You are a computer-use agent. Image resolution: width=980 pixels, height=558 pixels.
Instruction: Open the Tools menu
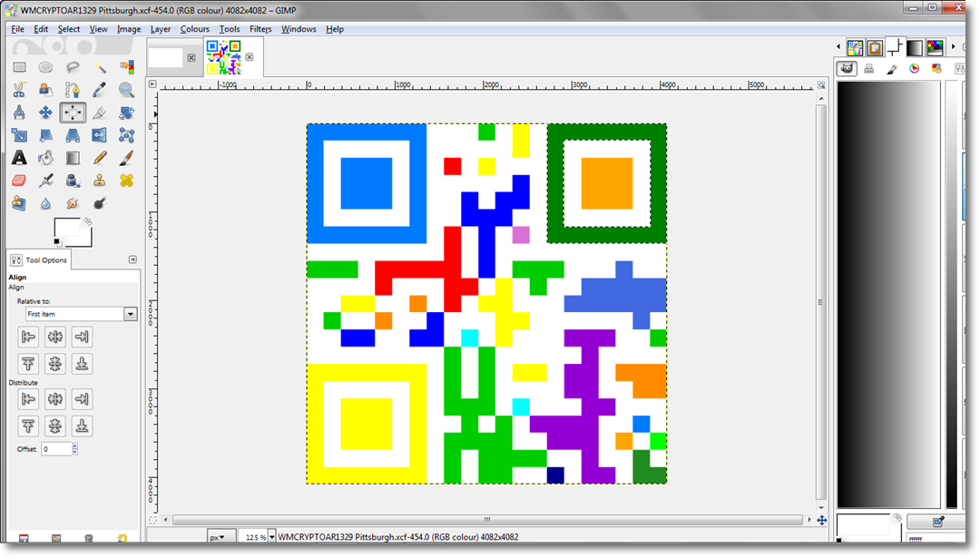tap(230, 29)
